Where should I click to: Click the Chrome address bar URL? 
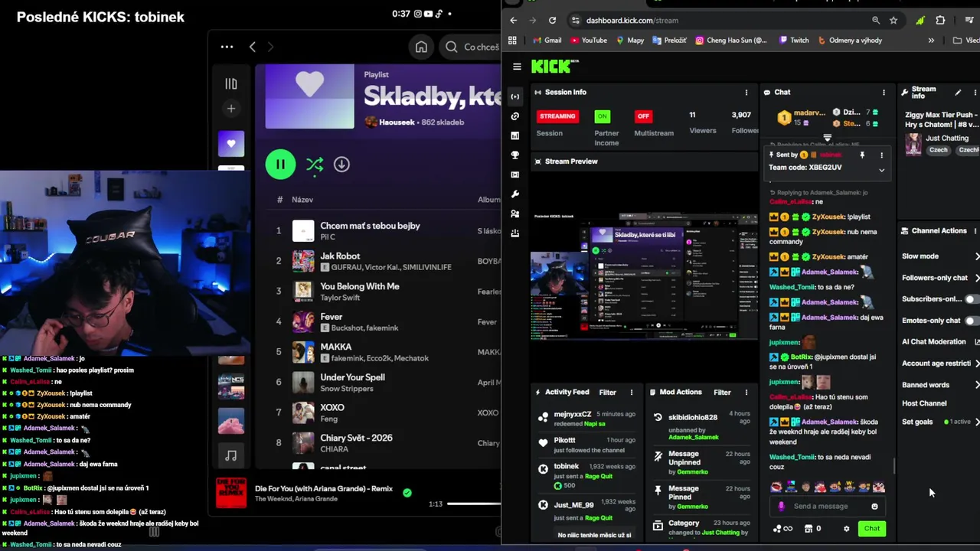pos(632,21)
